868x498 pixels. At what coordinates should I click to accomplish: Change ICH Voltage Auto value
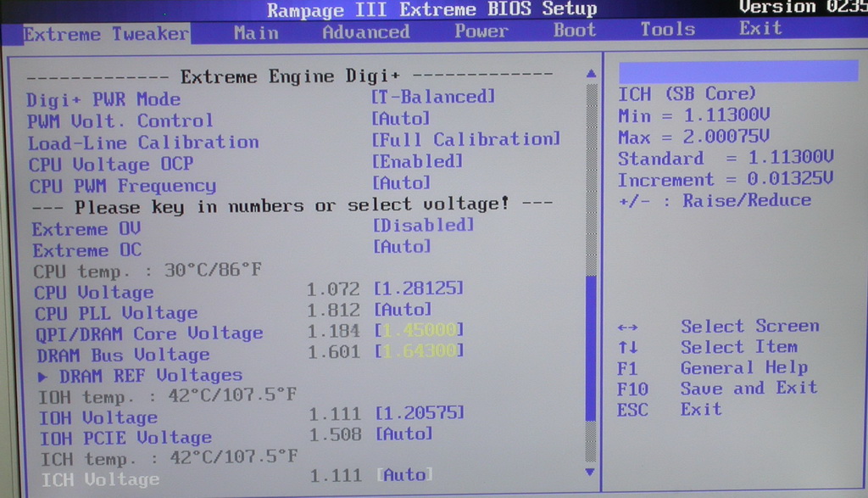click(x=405, y=475)
